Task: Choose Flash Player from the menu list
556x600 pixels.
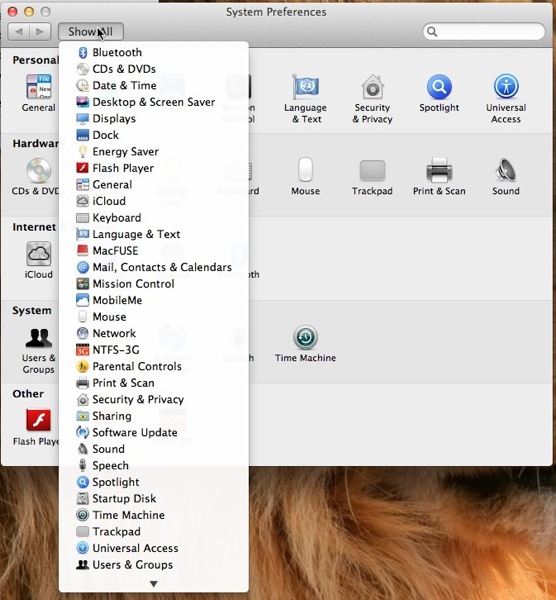Action: pos(154,168)
